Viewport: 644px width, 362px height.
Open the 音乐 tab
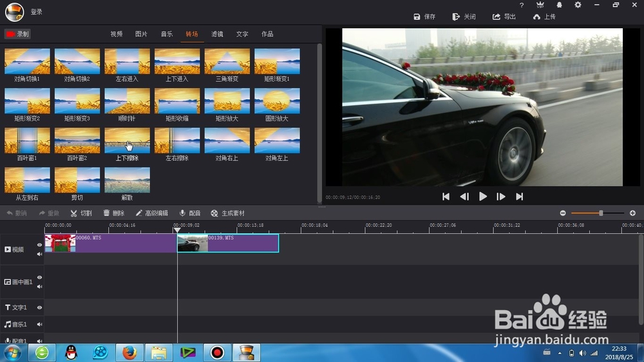167,34
